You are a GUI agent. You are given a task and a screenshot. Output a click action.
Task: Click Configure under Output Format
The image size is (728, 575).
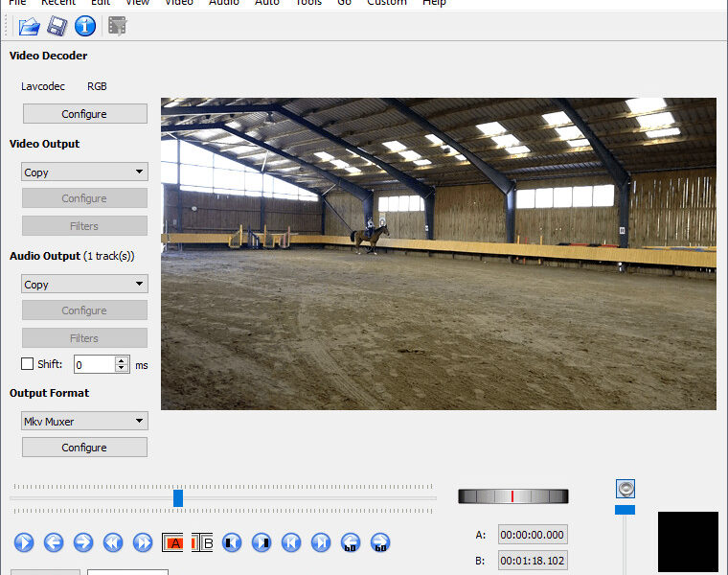84,448
